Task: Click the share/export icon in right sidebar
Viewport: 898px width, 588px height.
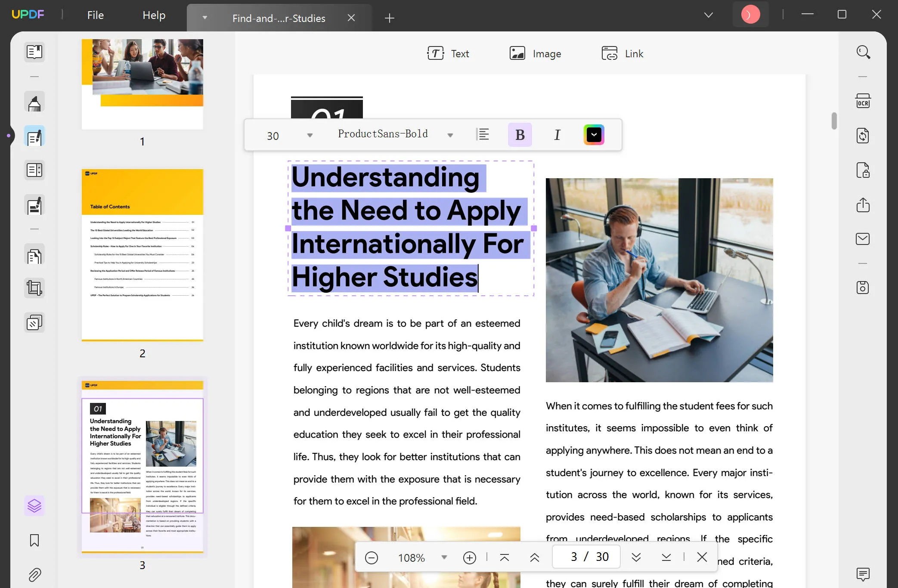Action: (864, 204)
